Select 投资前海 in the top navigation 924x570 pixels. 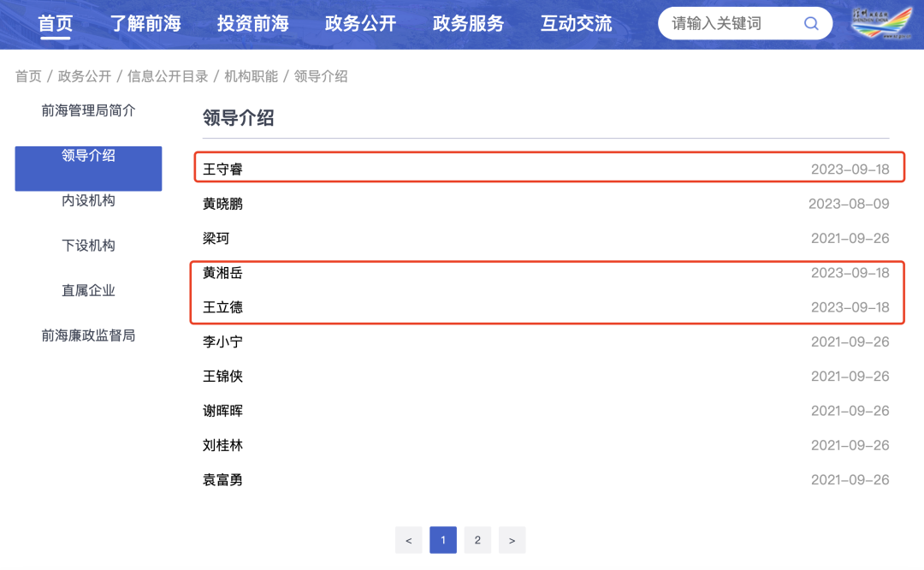point(253,24)
